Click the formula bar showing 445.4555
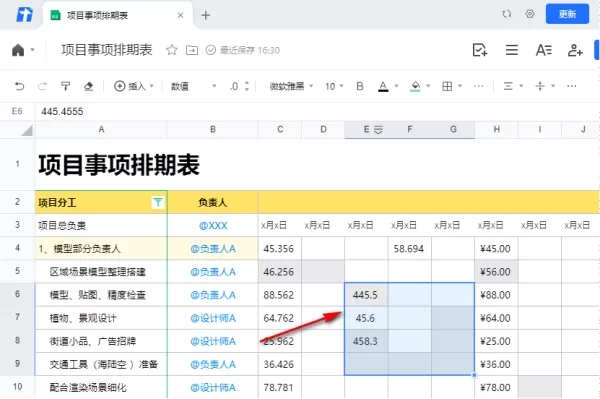Viewport: 600px width, 399px height. 317,111
